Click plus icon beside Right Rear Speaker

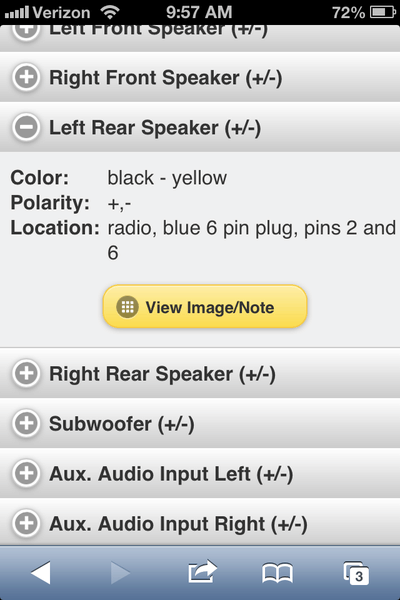(x=26, y=373)
